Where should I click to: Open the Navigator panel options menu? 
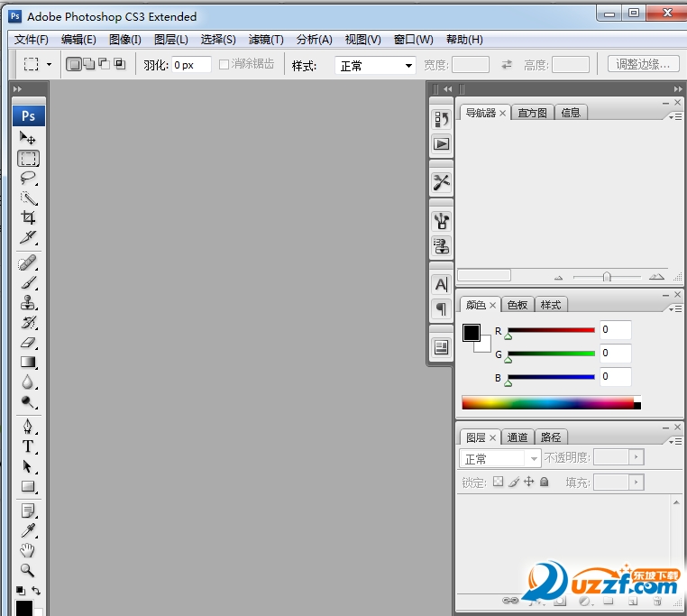675,117
